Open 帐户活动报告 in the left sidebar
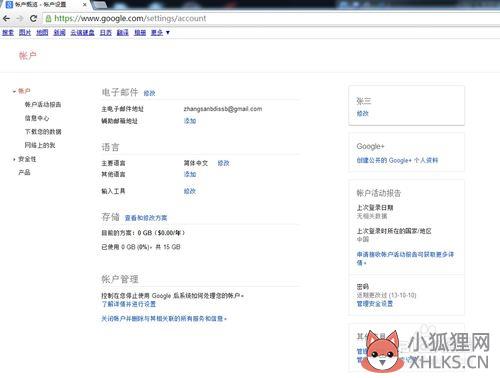This screenshot has height=378, width=500. tap(43, 105)
